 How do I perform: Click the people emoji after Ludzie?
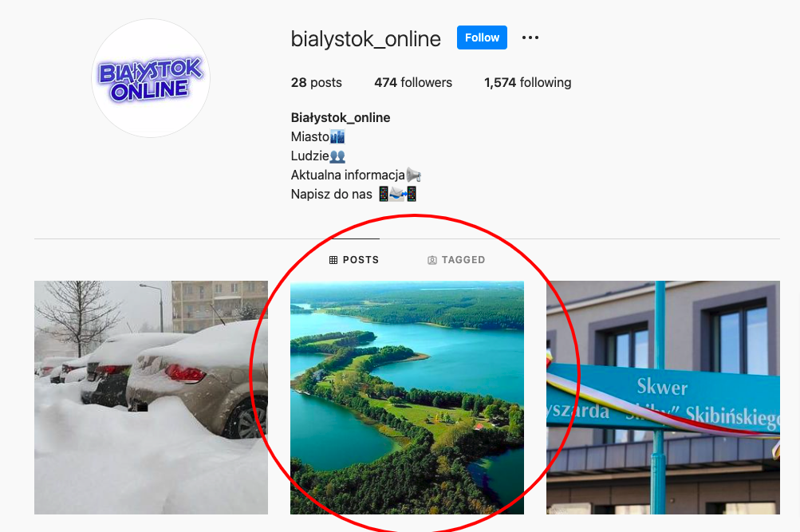(x=337, y=156)
